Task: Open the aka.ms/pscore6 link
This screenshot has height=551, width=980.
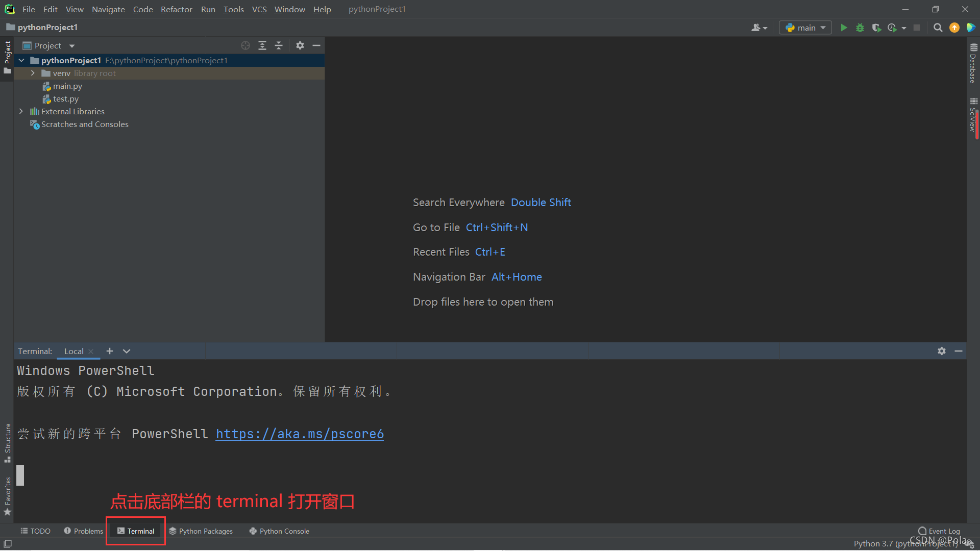Action: click(x=300, y=434)
